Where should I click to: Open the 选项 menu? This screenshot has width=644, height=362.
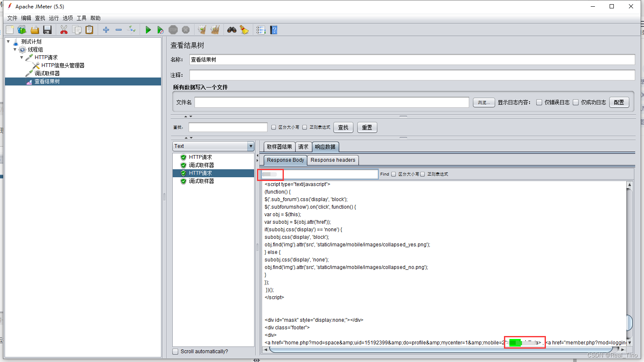[x=68, y=18]
